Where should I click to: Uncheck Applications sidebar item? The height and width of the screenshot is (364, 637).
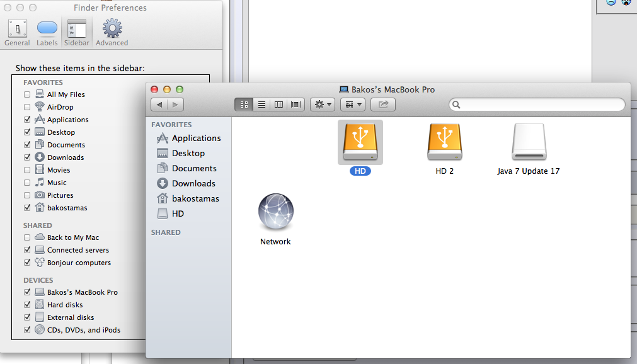27,120
